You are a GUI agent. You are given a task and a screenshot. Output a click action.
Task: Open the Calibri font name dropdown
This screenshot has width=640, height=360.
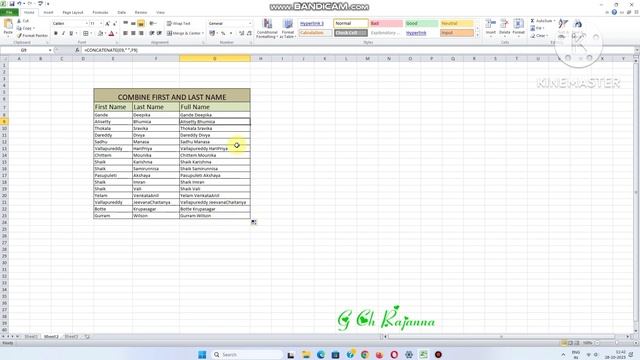[x=86, y=24]
